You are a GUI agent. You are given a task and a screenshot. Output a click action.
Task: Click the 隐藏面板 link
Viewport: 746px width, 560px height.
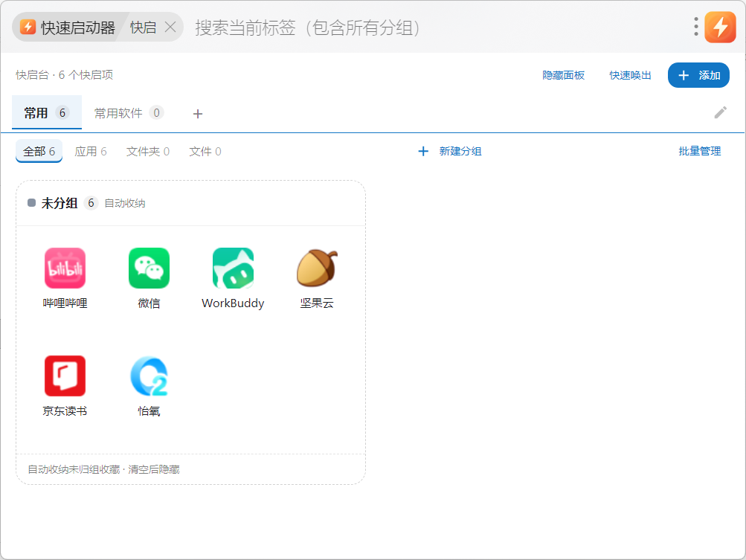pyautogui.click(x=563, y=75)
